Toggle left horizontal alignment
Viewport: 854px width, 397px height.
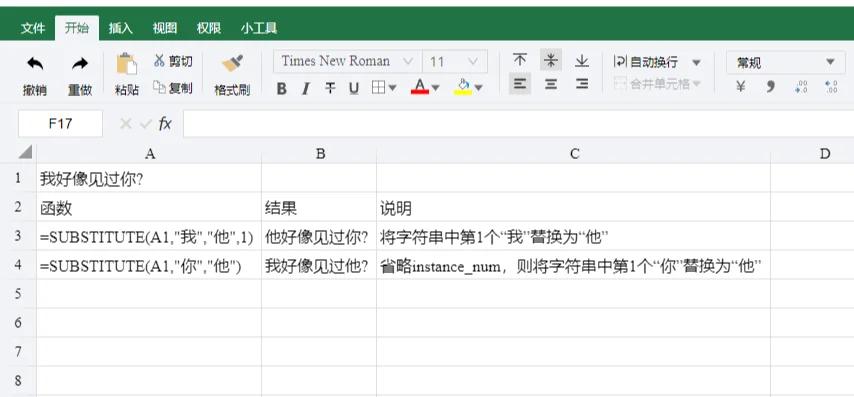click(520, 84)
